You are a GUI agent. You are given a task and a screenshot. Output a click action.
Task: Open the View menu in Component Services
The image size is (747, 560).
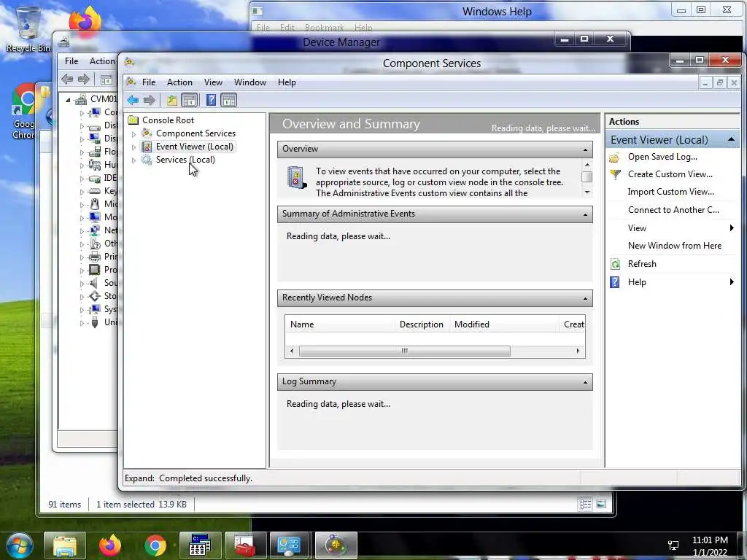(x=213, y=82)
